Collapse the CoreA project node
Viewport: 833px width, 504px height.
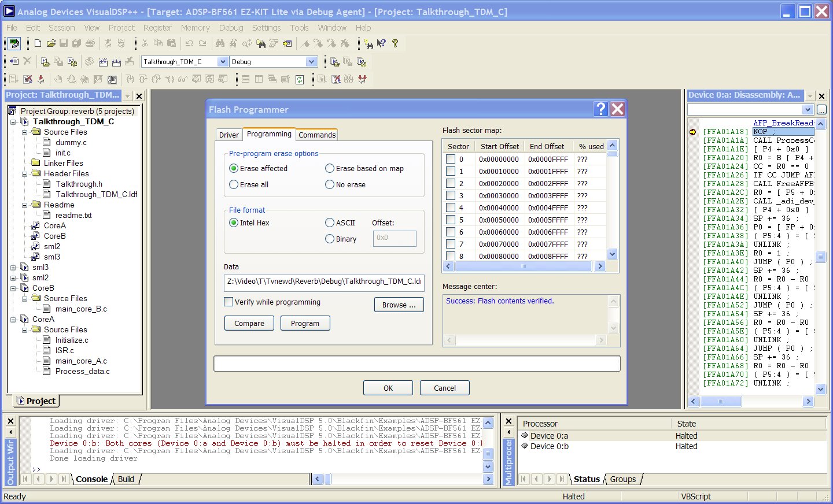click(13, 320)
